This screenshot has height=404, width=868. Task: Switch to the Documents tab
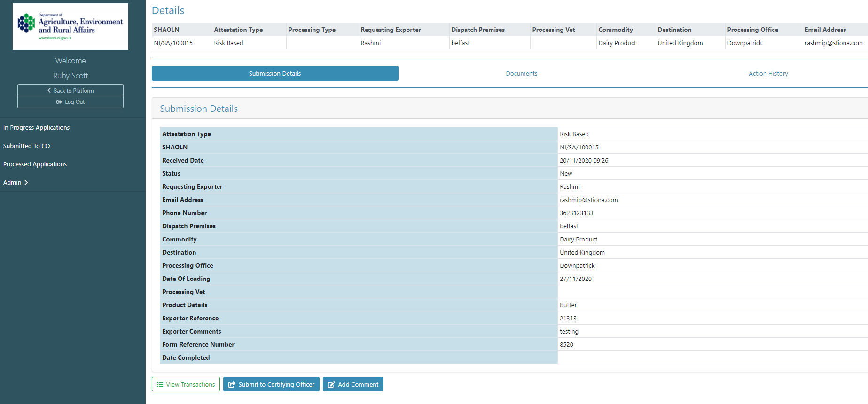(522, 73)
